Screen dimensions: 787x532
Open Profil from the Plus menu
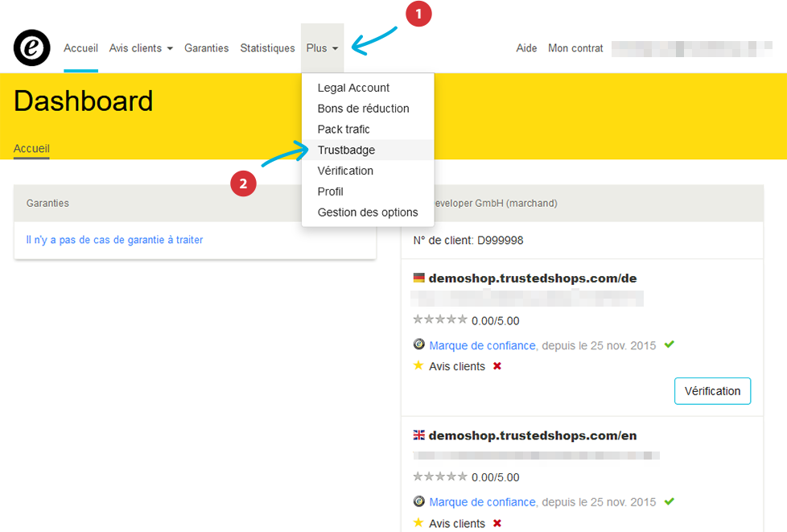[x=368, y=192]
